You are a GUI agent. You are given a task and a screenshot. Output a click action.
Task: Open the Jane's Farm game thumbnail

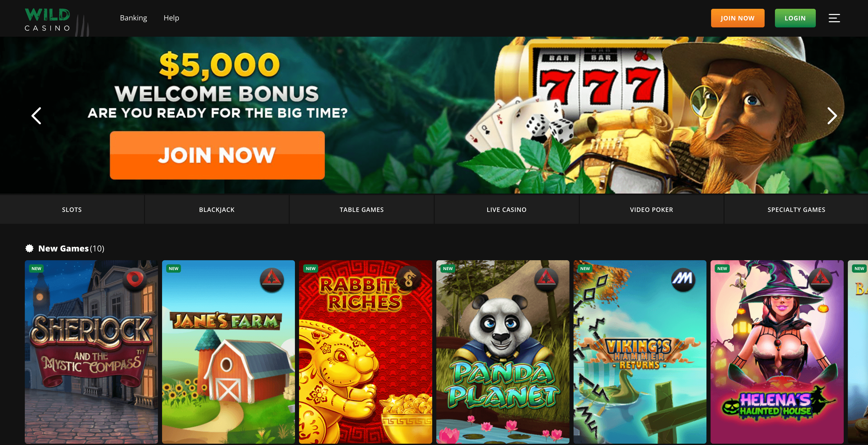(229, 352)
